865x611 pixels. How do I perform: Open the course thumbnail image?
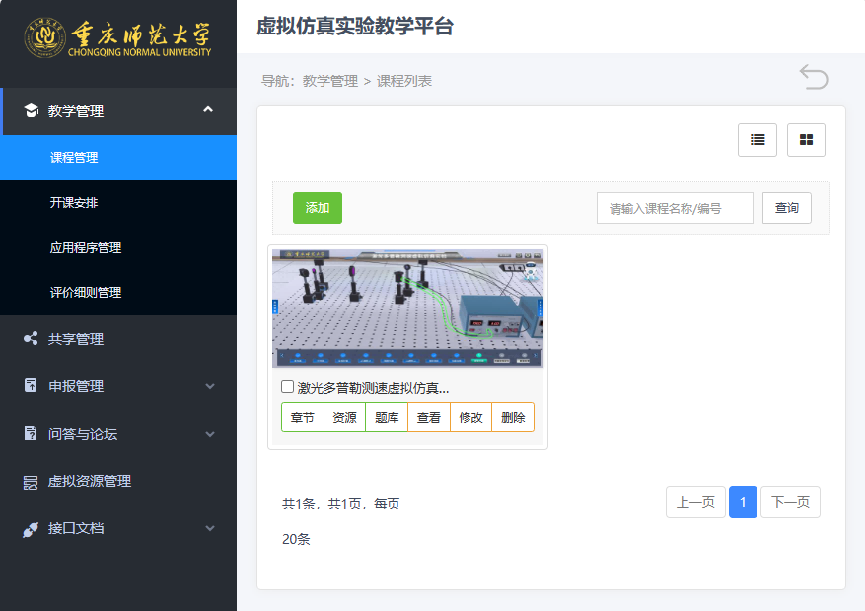tap(408, 308)
